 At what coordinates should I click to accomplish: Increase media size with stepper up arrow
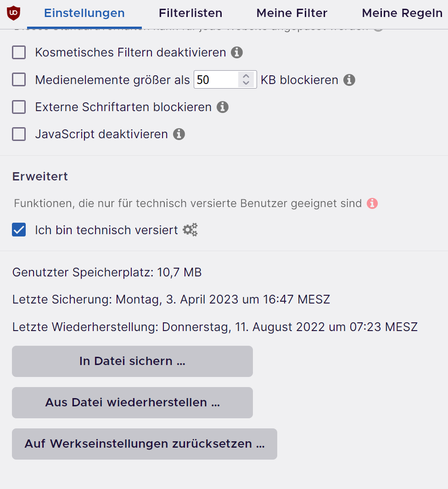tap(246, 76)
